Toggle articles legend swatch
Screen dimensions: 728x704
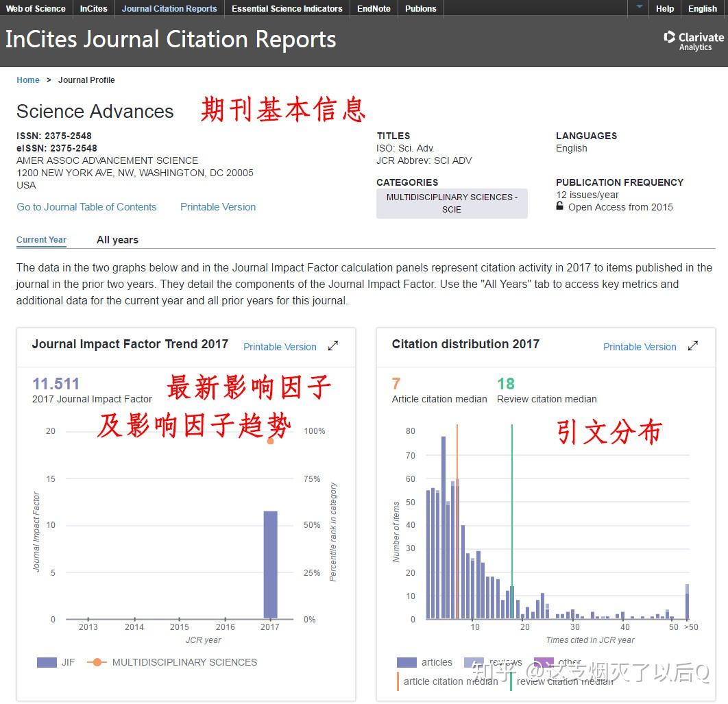pyautogui.click(x=407, y=662)
